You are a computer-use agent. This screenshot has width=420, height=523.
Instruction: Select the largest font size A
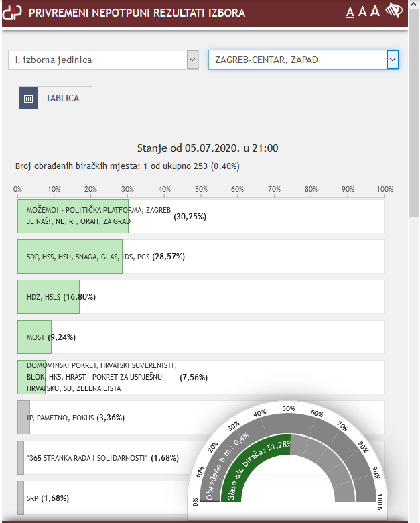pyautogui.click(x=375, y=11)
